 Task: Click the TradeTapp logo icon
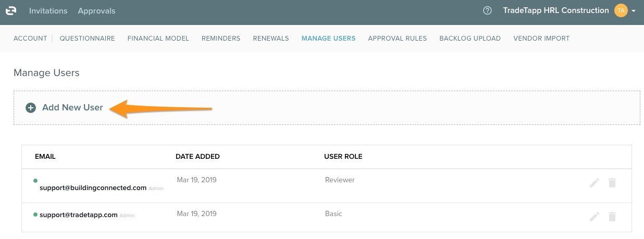(x=11, y=10)
